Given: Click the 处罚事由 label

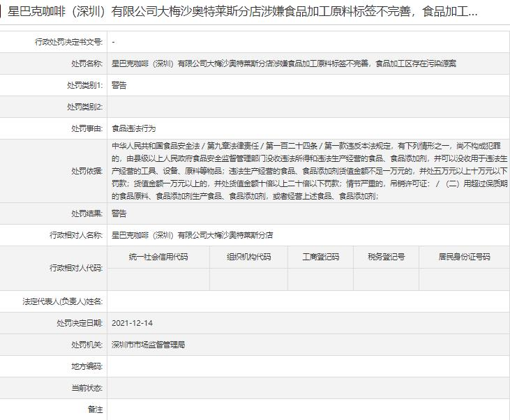Looking at the screenshot, I should [x=87, y=128].
